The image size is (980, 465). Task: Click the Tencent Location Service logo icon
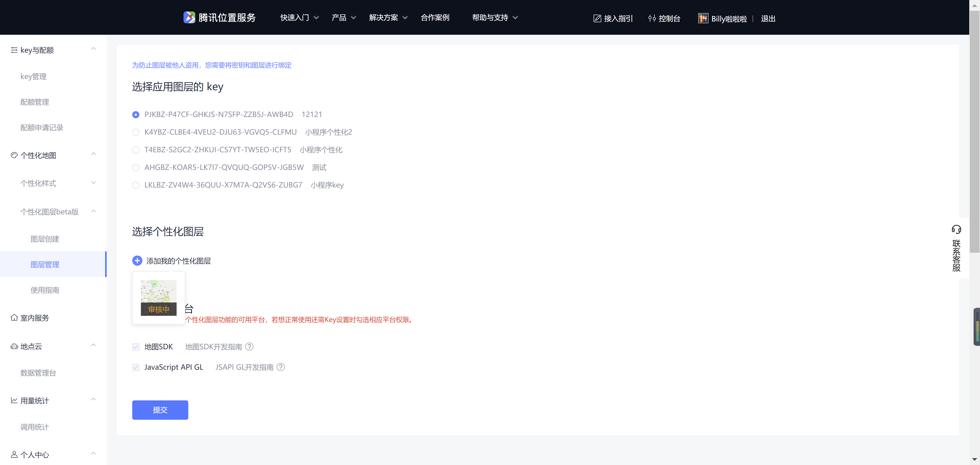pos(189,18)
